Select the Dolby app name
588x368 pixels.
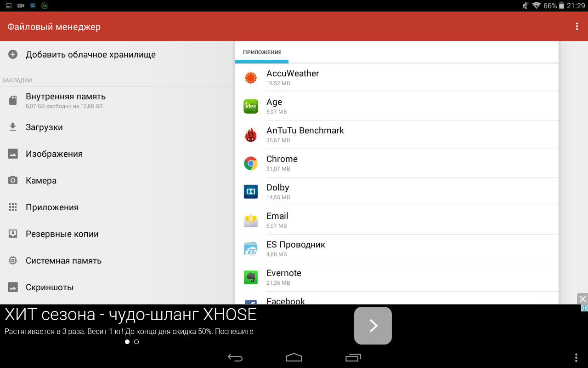tap(277, 188)
